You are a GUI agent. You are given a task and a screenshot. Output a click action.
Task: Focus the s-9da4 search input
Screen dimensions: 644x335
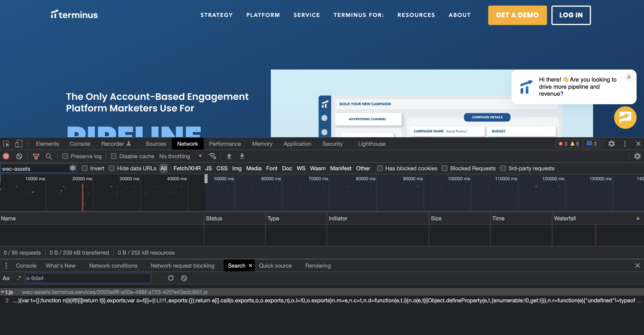(x=88, y=278)
